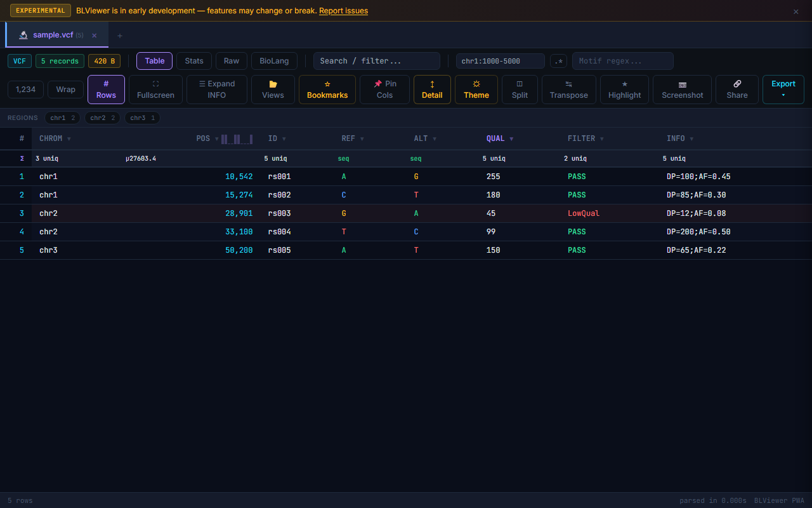The height and width of the screenshot is (508, 812).
Task: Open the Expand INFO tool
Action: pos(216,89)
